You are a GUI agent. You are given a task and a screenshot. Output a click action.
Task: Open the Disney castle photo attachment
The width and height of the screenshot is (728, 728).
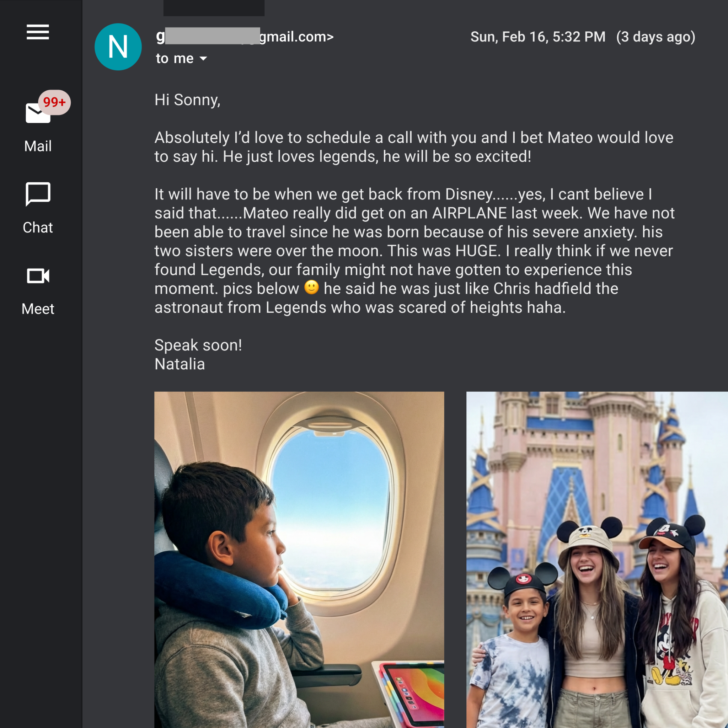pyautogui.click(x=597, y=560)
